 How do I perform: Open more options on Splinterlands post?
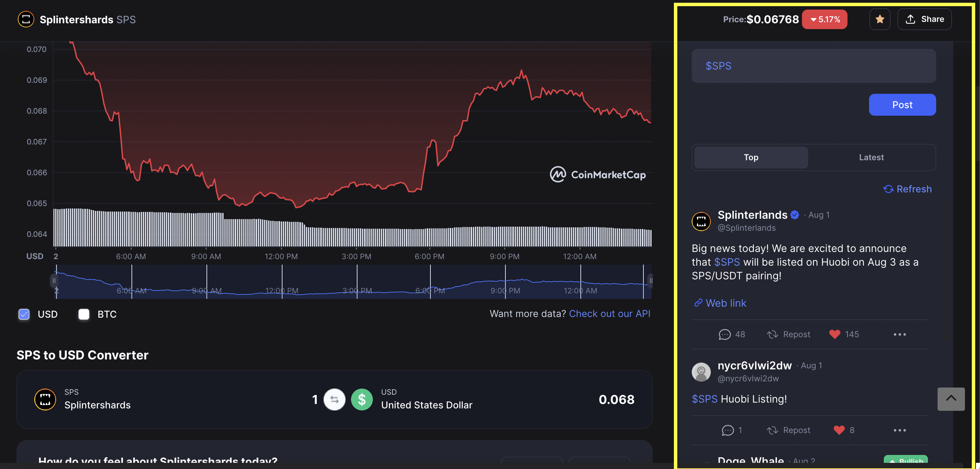pos(899,334)
